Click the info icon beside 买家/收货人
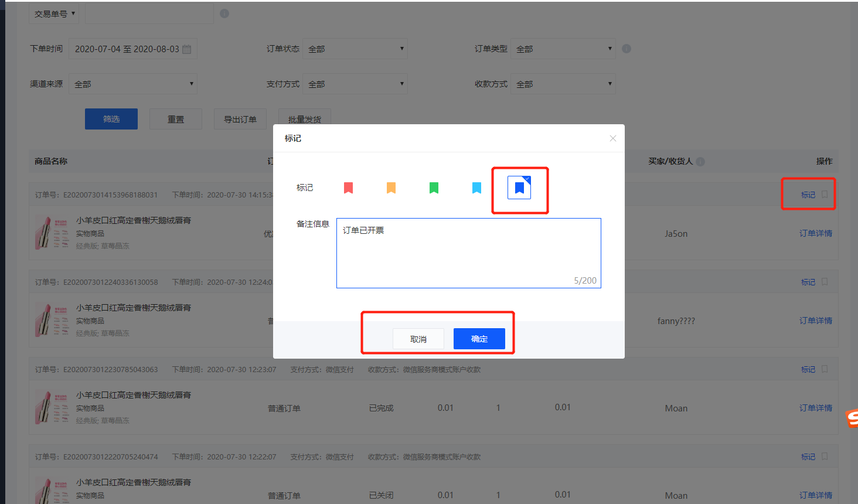 click(x=700, y=161)
